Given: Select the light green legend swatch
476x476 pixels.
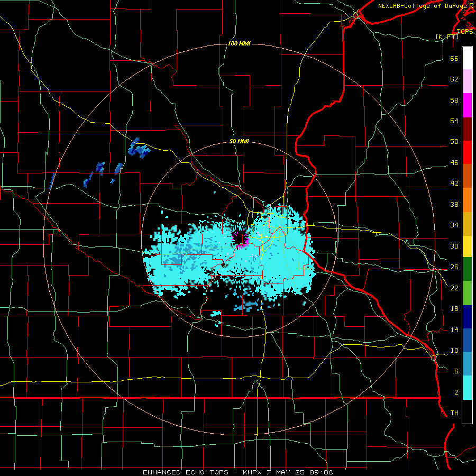Looking at the screenshot, I should pyautogui.click(x=467, y=293).
